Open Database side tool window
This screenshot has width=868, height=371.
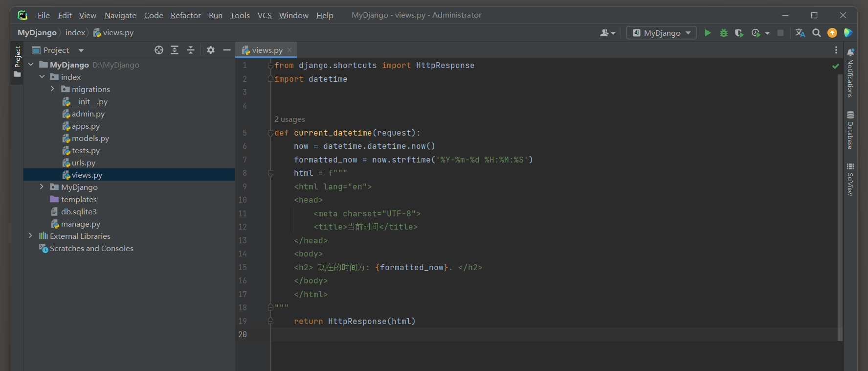point(850,130)
